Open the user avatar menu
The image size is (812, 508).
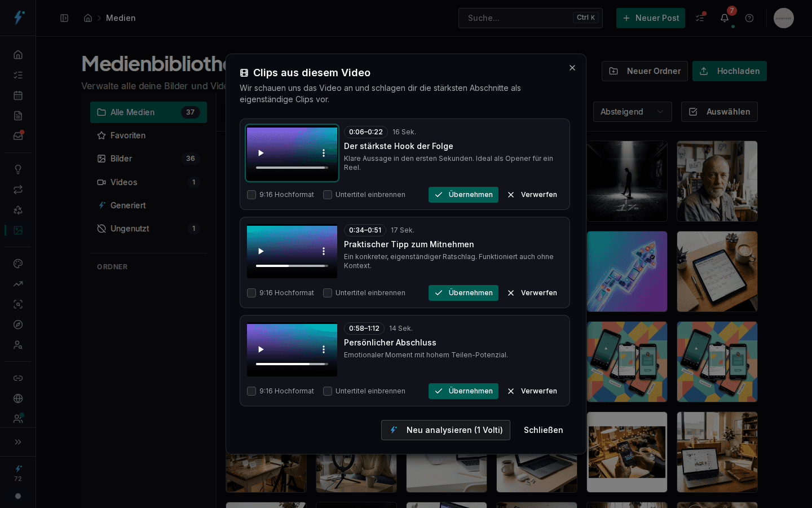tap(784, 18)
